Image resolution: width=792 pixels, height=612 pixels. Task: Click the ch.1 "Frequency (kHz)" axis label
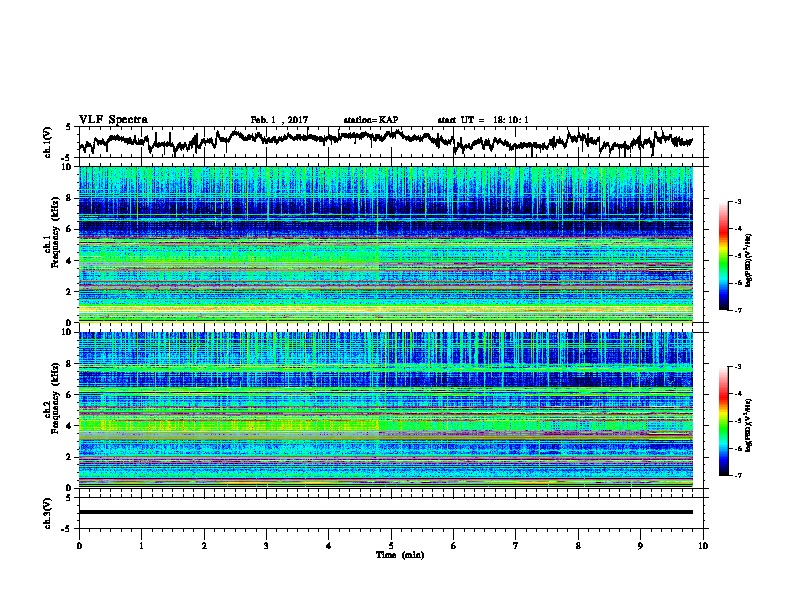click(56, 234)
